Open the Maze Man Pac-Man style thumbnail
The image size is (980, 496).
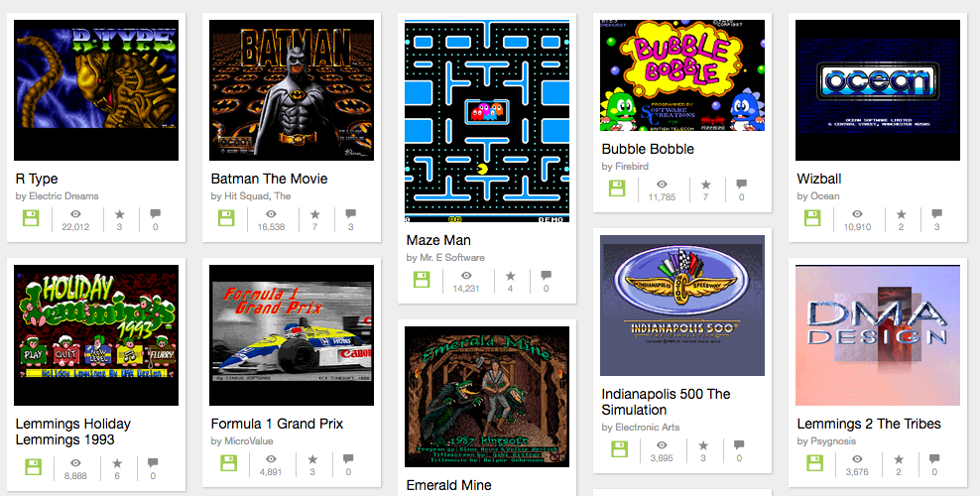pos(487,121)
